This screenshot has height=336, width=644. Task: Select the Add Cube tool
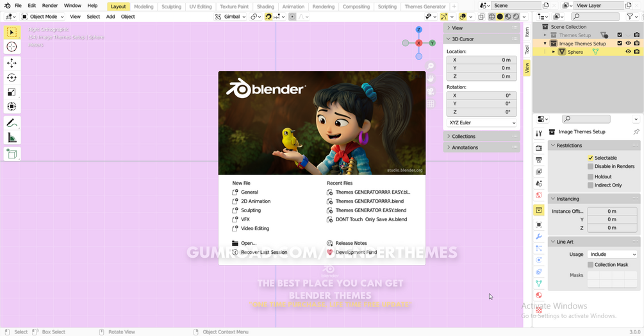(x=12, y=154)
